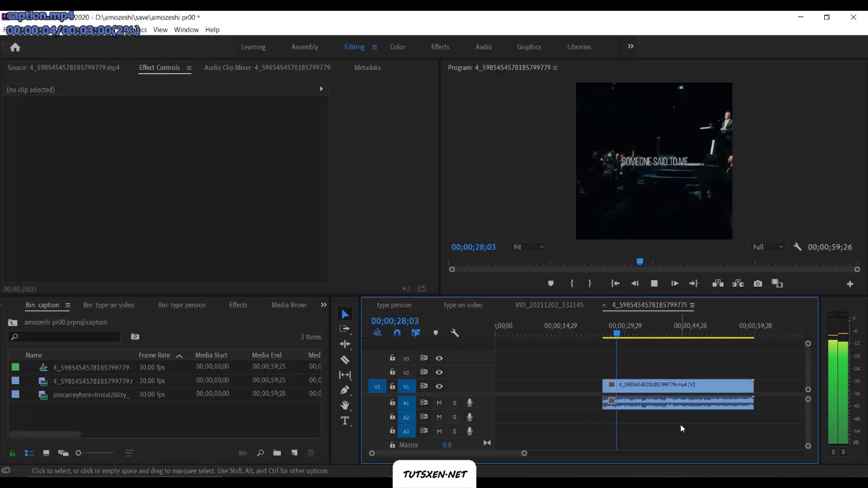Open timeline display settings wrench
This screenshot has height=488, width=868.
tap(454, 332)
